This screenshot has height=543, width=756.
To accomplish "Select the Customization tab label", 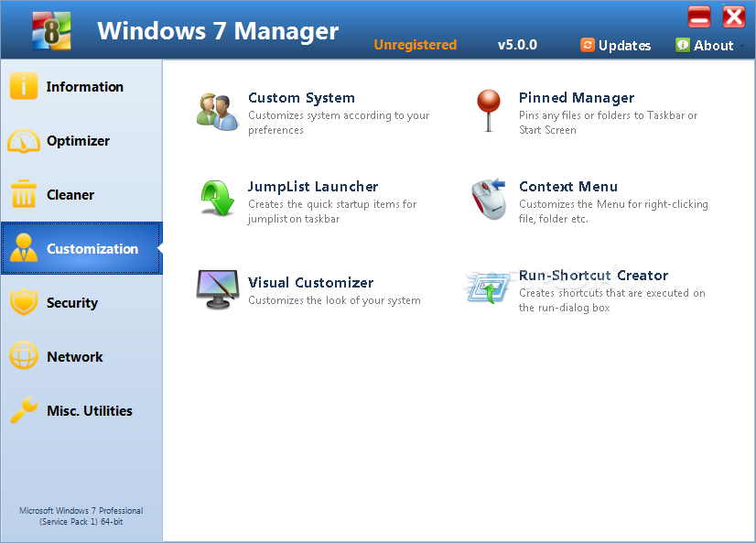I will click(92, 249).
